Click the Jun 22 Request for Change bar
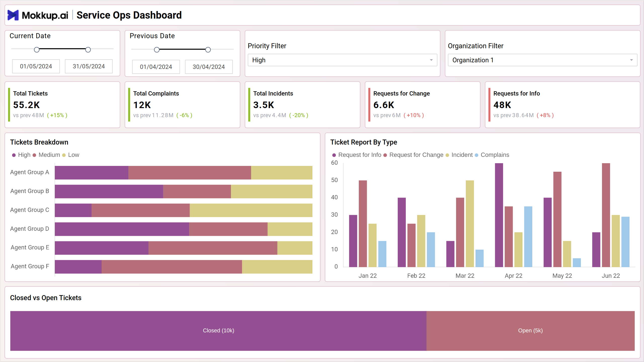644x362 pixels. (x=606, y=215)
